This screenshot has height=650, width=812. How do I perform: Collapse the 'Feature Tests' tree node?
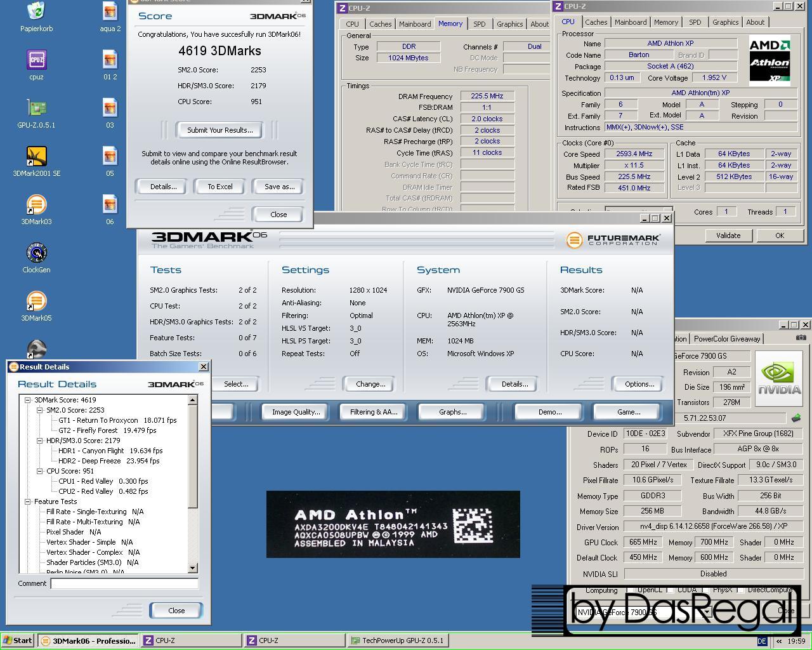pos(28,501)
